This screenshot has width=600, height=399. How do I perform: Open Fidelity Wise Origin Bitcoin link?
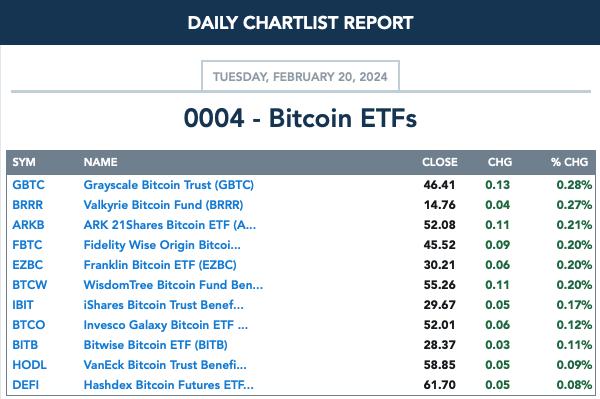pos(162,245)
